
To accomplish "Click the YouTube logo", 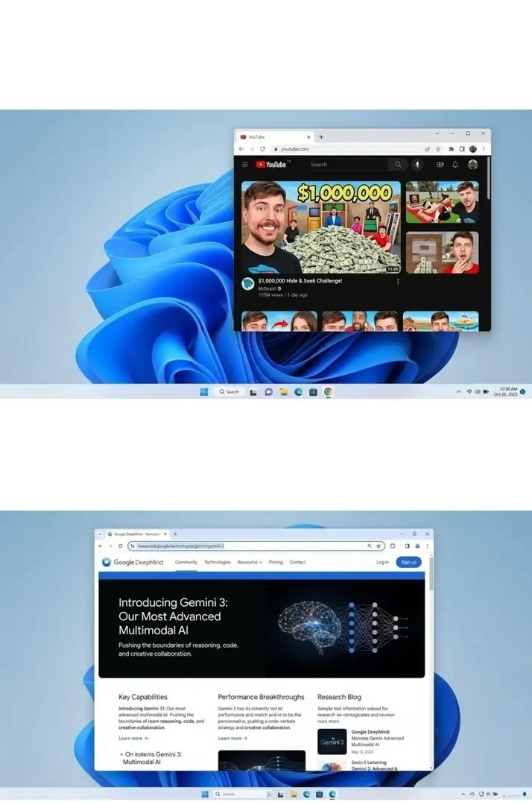I will [x=272, y=165].
